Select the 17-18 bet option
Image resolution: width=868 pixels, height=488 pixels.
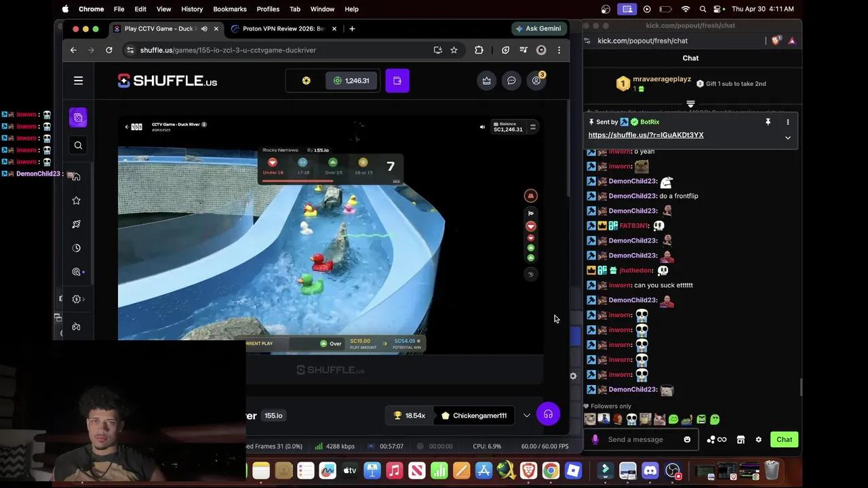(302, 166)
